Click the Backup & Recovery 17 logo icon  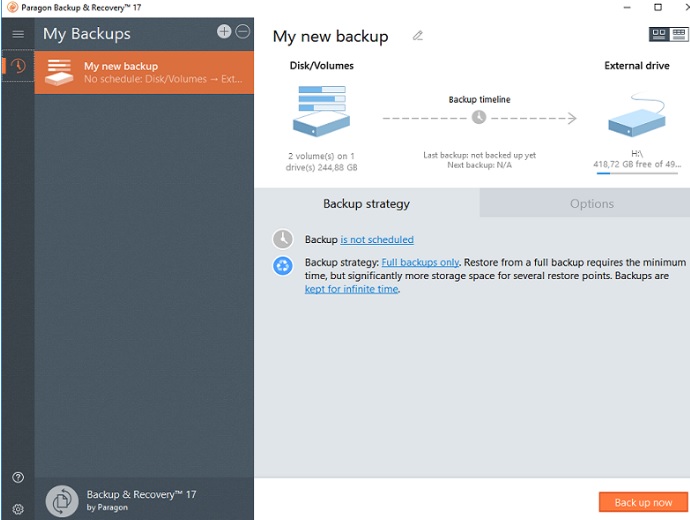tap(62, 501)
